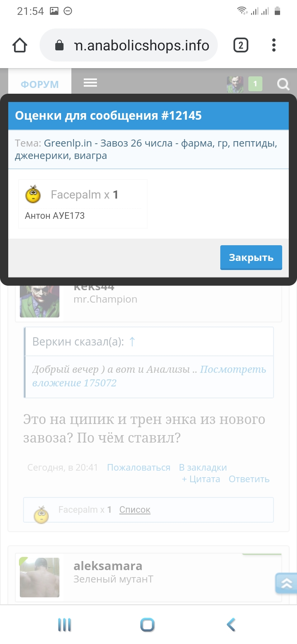This screenshot has height=644, width=297.
Task: Tap the aleksamara profile thumbnail
Action: click(x=40, y=578)
